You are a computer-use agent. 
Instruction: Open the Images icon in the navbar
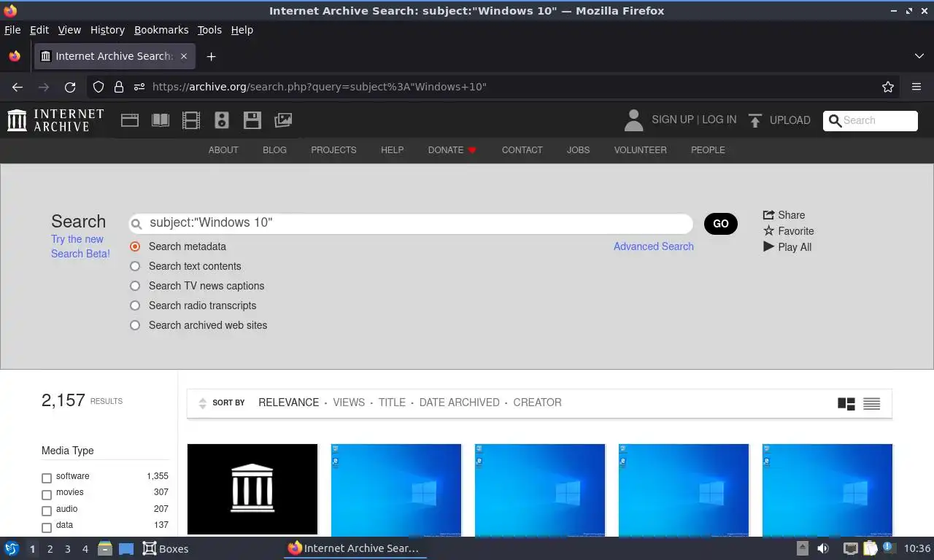coord(283,120)
